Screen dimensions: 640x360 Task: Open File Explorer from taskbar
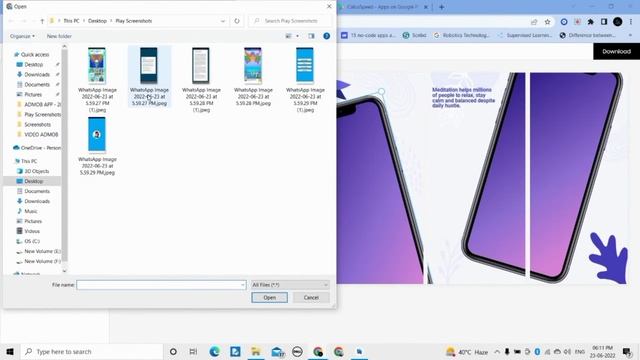point(256,351)
